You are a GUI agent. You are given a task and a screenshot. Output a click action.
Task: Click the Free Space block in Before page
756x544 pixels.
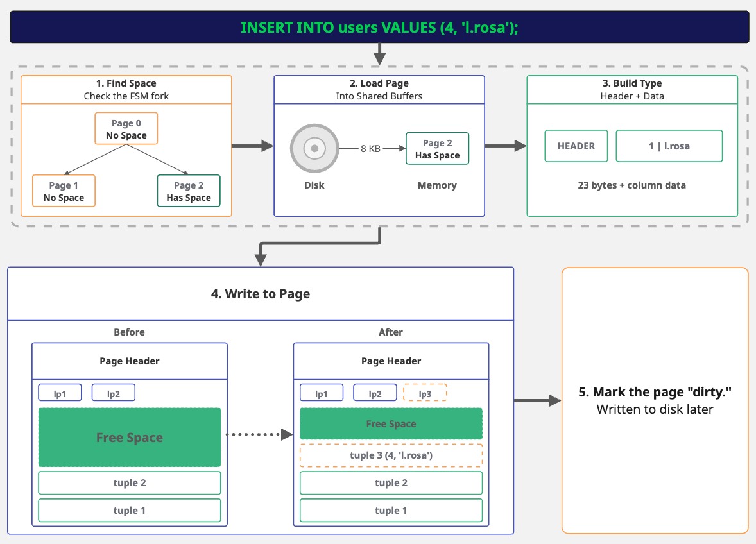(129, 438)
